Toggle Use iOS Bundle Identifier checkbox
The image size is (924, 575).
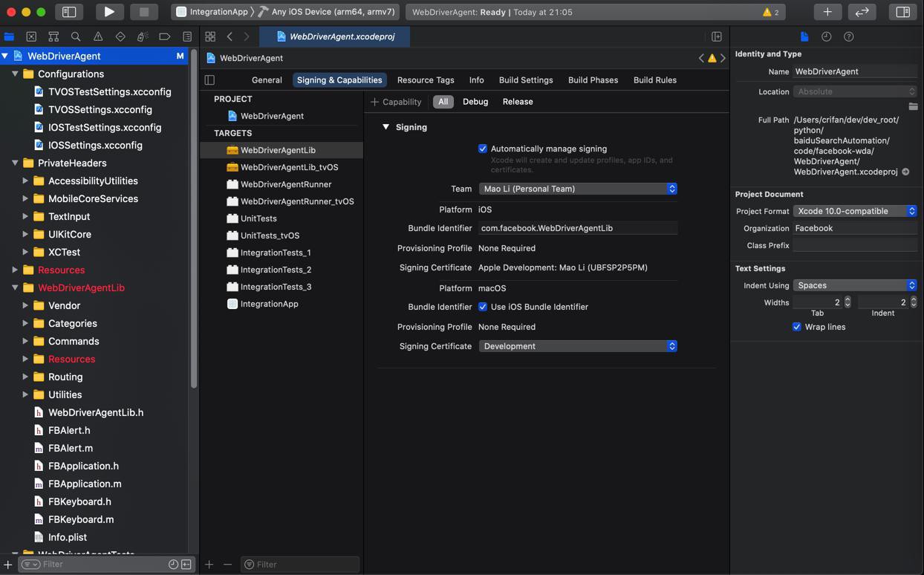click(x=483, y=307)
